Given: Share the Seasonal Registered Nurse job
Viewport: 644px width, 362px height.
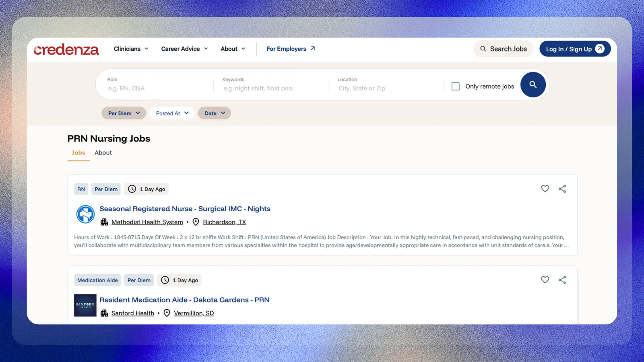Looking at the screenshot, I should 562,189.
